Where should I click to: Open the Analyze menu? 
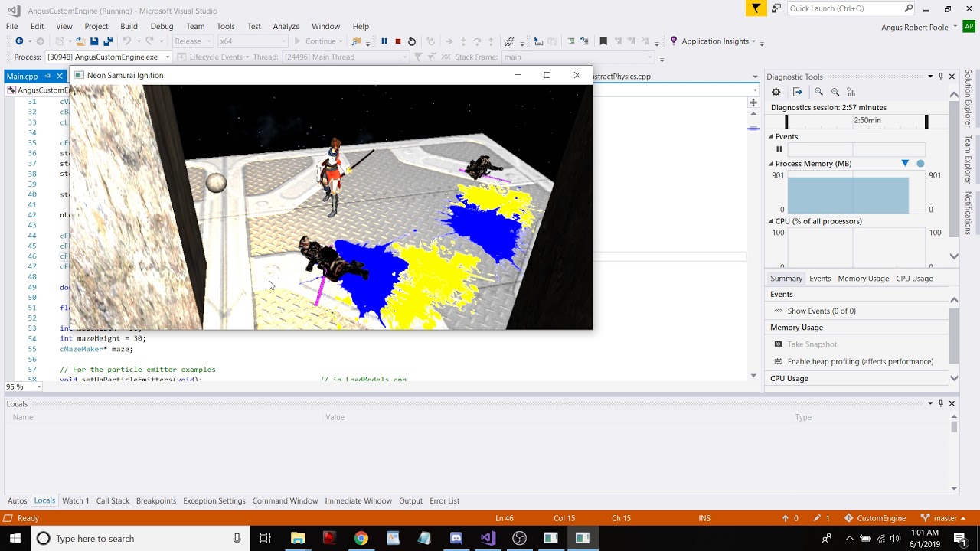286,26
